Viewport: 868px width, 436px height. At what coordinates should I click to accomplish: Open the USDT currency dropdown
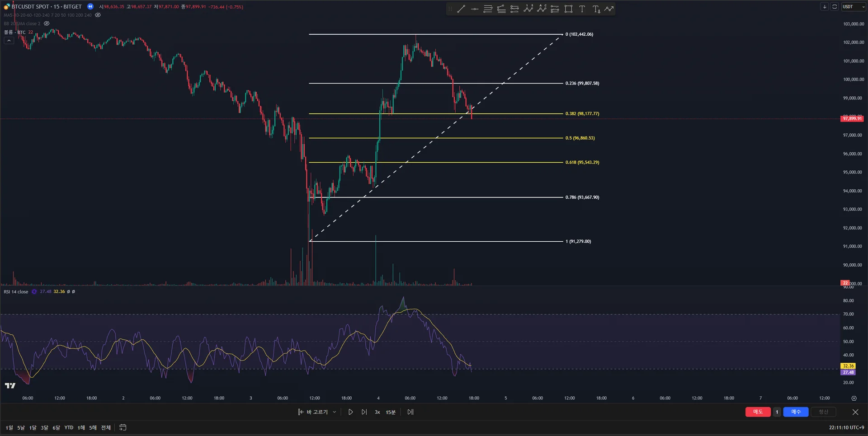[854, 7]
